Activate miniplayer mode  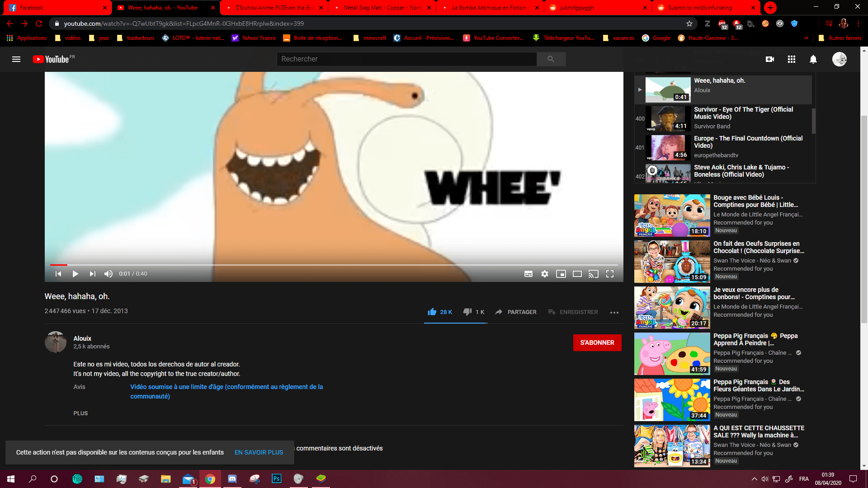(561, 274)
